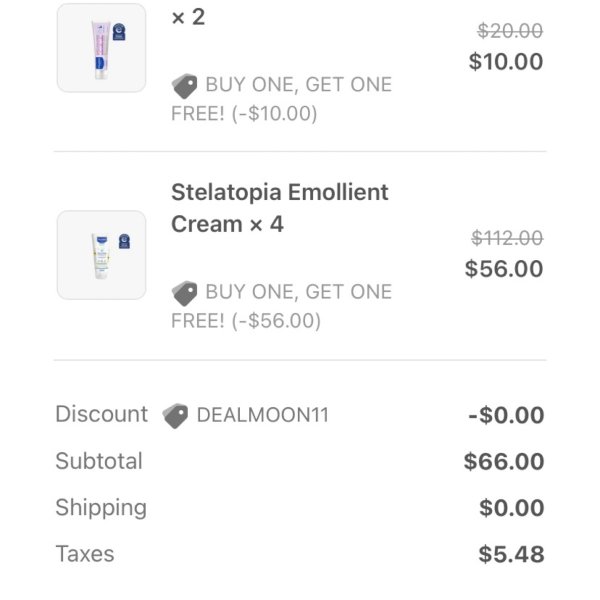The image size is (600, 600).
Task: Click the Shipping label
Action: [101, 508]
